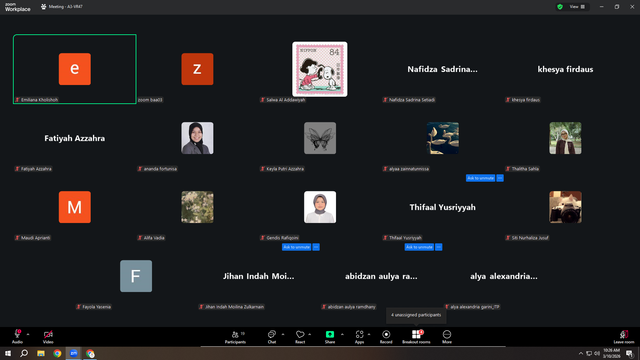
Task: Open the React emoji menu
Action: (300, 337)
